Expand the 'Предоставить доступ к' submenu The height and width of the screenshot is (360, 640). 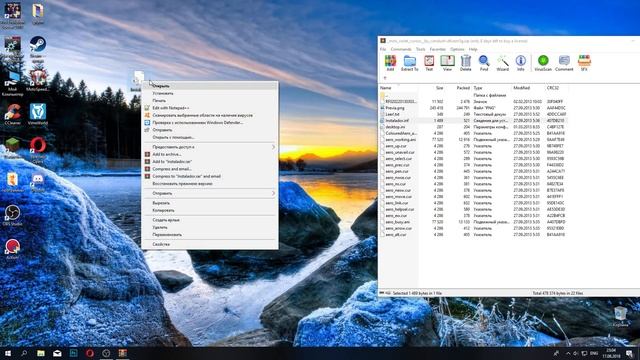pyautogui.click(x=210, y=147)
